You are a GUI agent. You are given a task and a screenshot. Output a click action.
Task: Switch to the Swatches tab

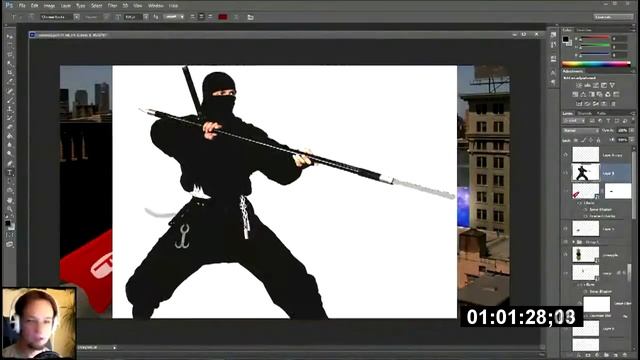[584, 30]
